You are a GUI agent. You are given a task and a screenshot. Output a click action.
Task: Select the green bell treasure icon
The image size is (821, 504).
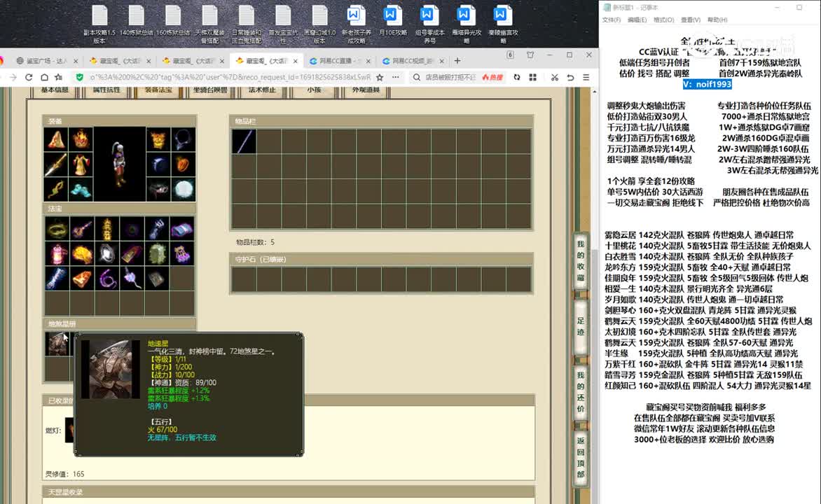pos(157,254)
